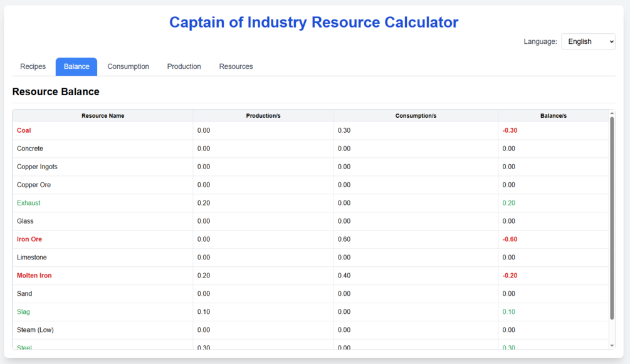Viewport: 630px width, 364px height.
Task: Switch to the Recipes tab
Action: (33, 66)
